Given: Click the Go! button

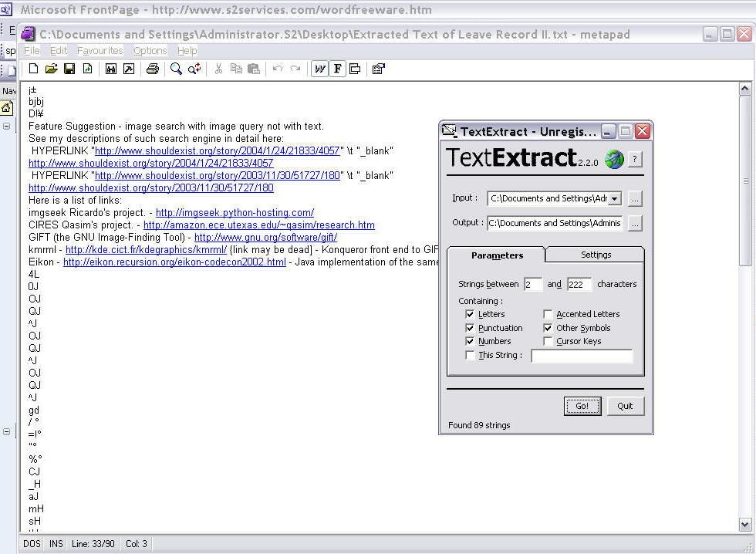Looking at the screenshot, I should pos(582,406).
